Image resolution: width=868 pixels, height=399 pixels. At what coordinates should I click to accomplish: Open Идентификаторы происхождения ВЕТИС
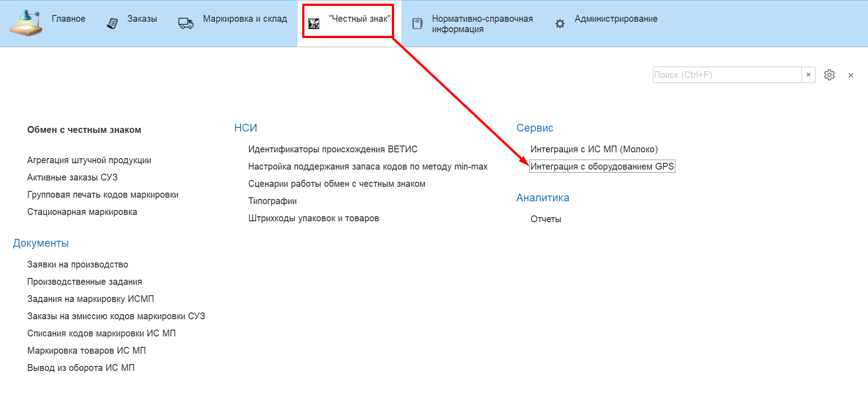333,149
